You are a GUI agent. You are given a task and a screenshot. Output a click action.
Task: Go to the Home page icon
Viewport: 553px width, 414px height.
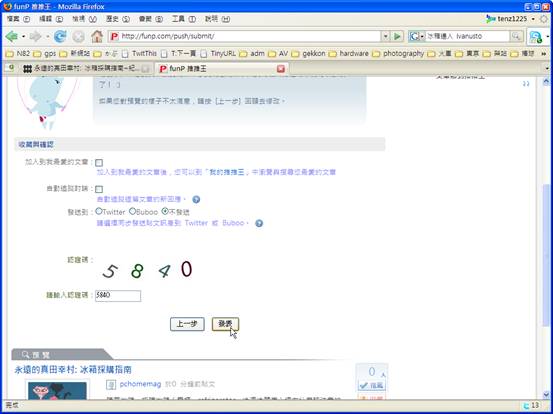coord(97,36)
